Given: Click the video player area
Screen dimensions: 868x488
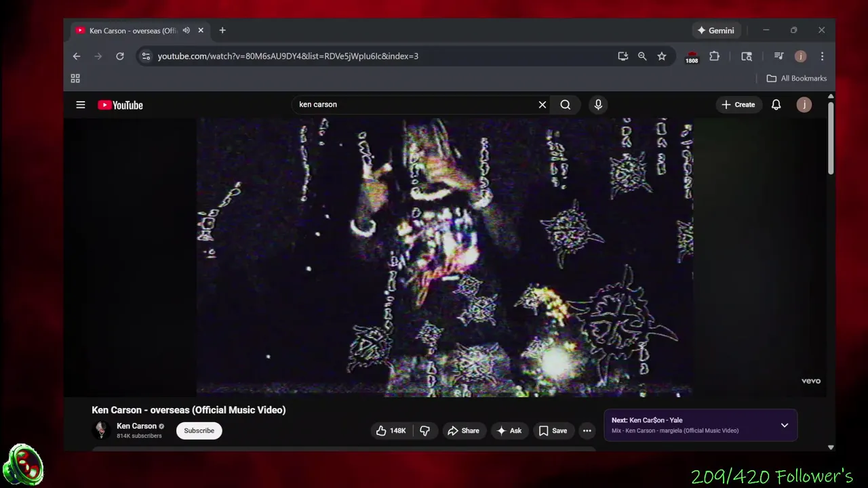Looking at the screenshot, I should click(445, 257).
